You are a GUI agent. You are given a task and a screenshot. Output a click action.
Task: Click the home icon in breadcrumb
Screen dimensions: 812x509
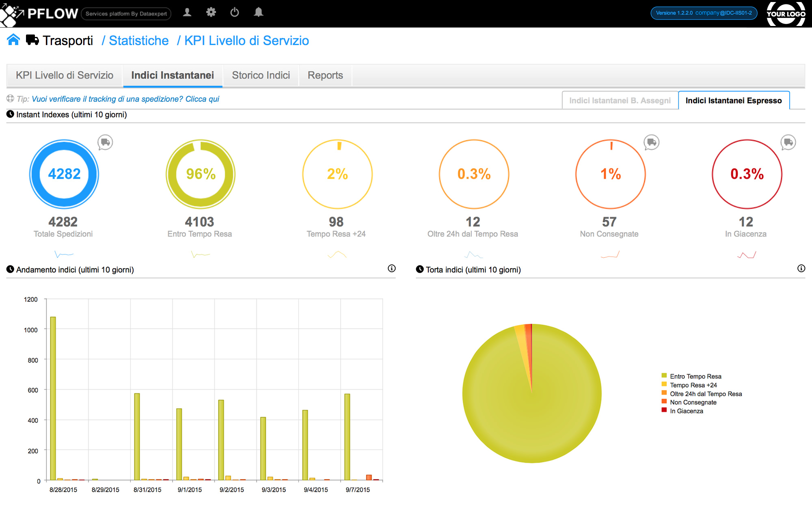(x=13, y=40)
